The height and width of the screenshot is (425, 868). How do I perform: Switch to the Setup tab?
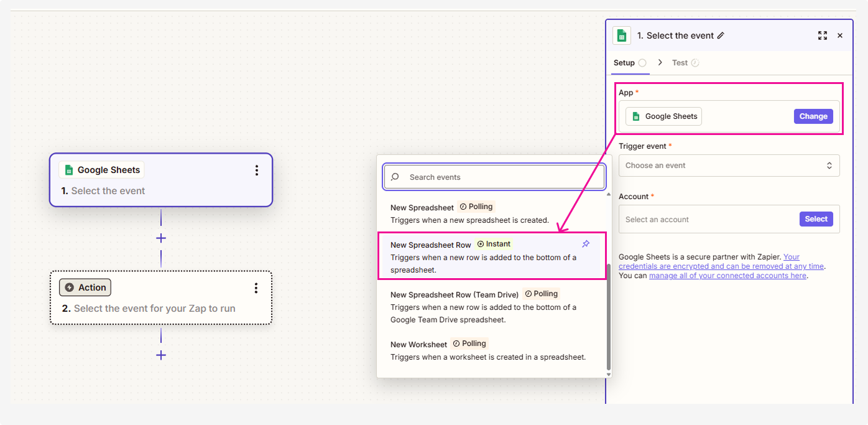coord(624,63)
